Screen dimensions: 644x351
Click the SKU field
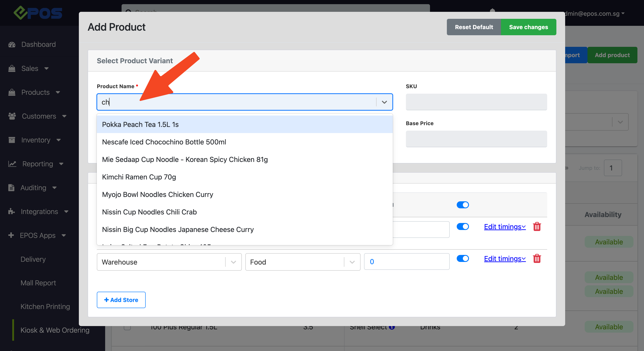(476, 102)
